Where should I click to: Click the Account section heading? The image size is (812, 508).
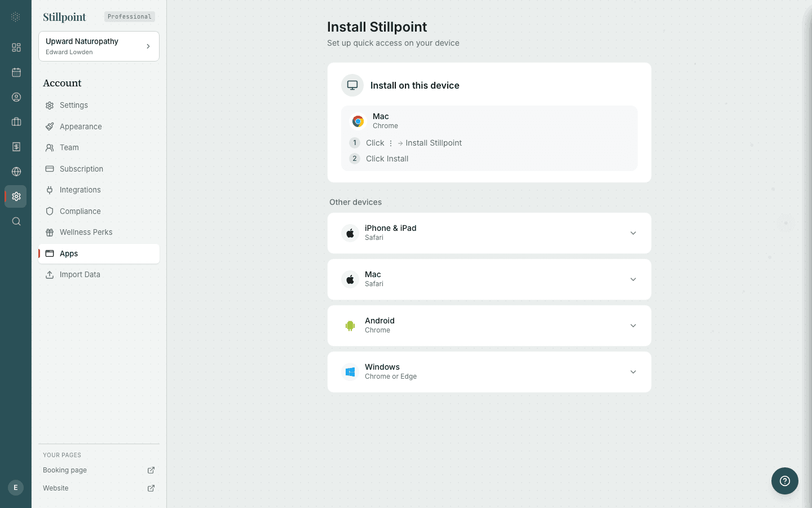pos(62,83)
